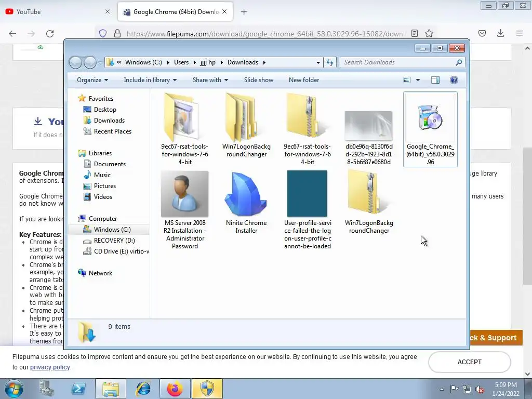The width and height of the screenshot is (532, 399).
Task: Click the Explorer back navigation button
Action: click(x=75, y=62)
